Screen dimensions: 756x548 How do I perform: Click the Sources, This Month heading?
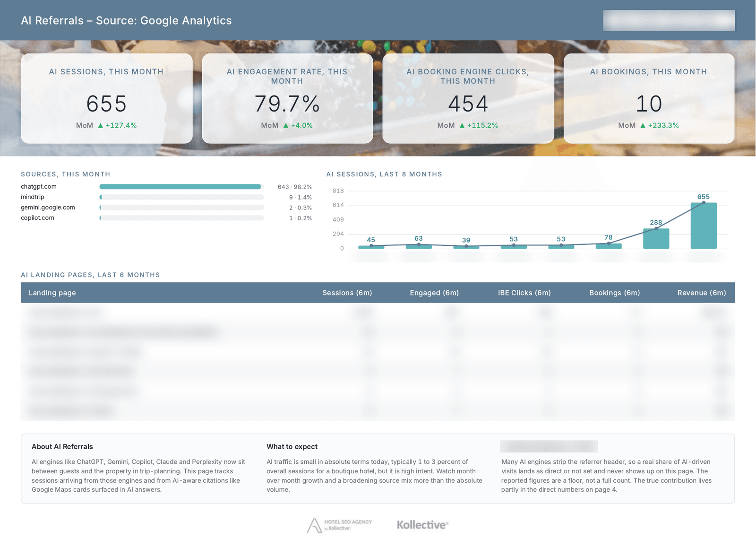pos(66,174)
